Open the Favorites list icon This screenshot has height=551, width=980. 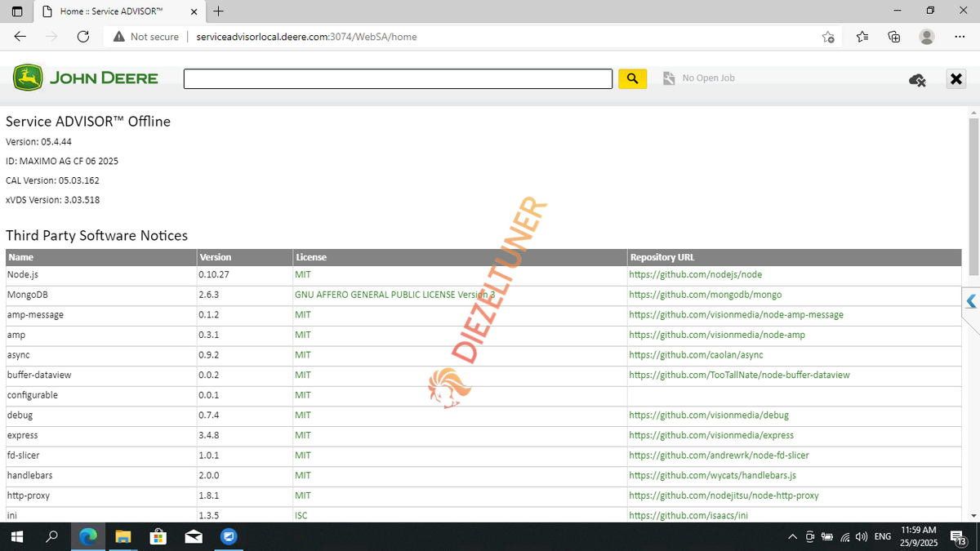coord(862,37)
